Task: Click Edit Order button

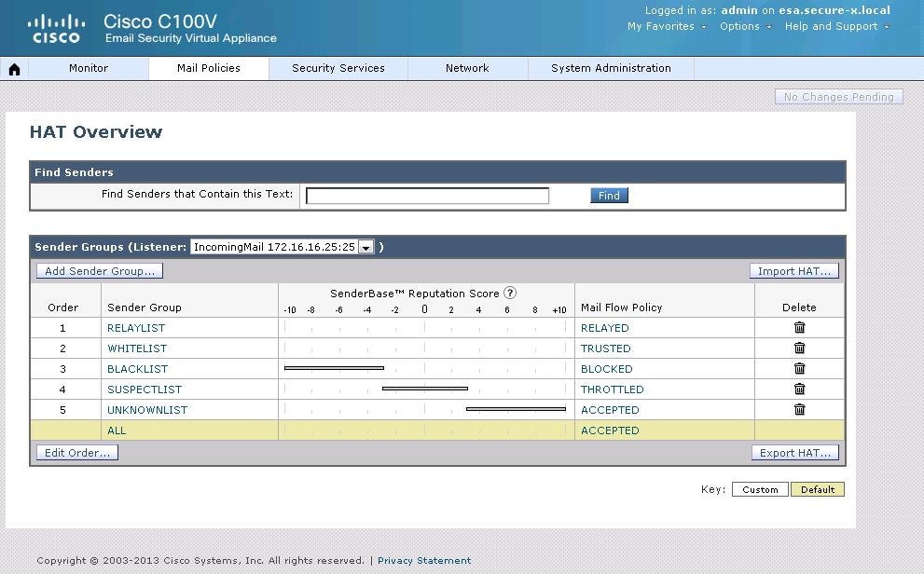Action: tap(77, 453)
